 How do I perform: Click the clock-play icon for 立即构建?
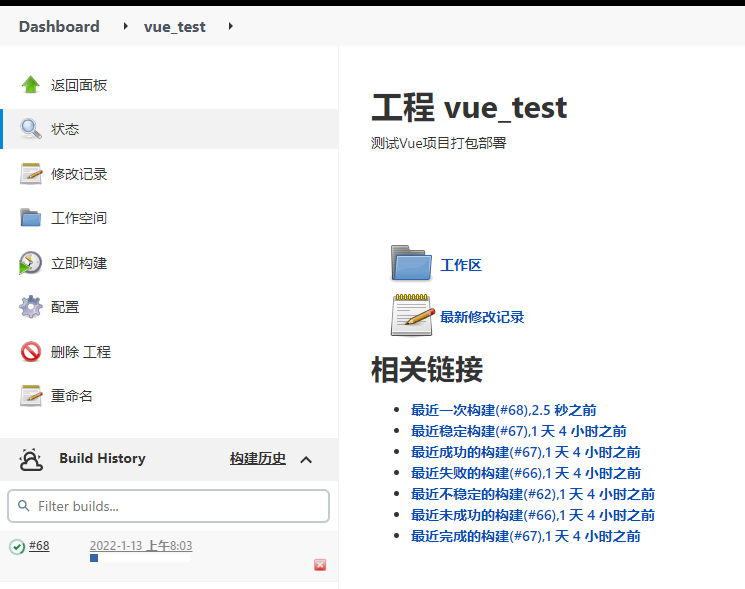tap(30, 263)
